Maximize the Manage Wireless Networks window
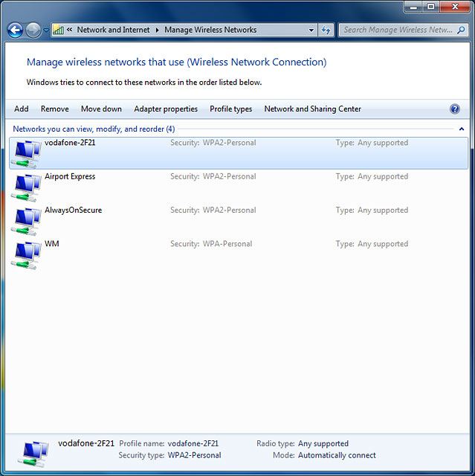This screenshot has width=475, height=476. coord(430,7)
